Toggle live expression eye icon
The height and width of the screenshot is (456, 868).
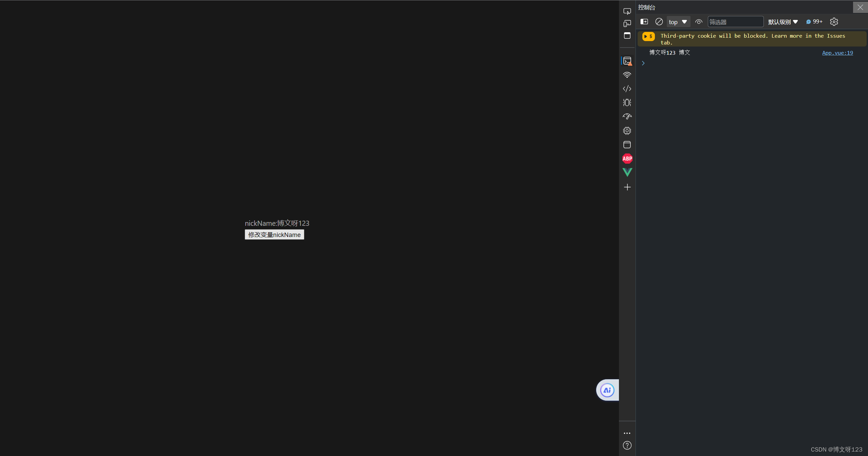coord(699,22)
